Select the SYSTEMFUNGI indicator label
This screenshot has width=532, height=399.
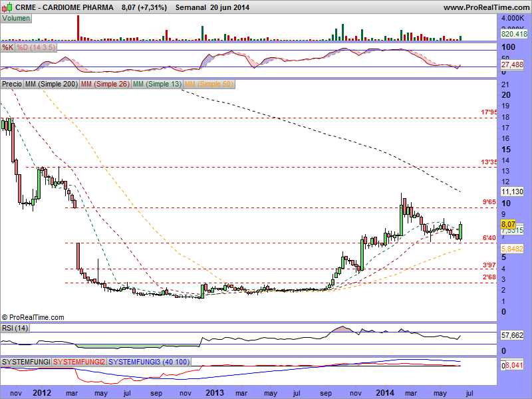[x=26, y=362]
